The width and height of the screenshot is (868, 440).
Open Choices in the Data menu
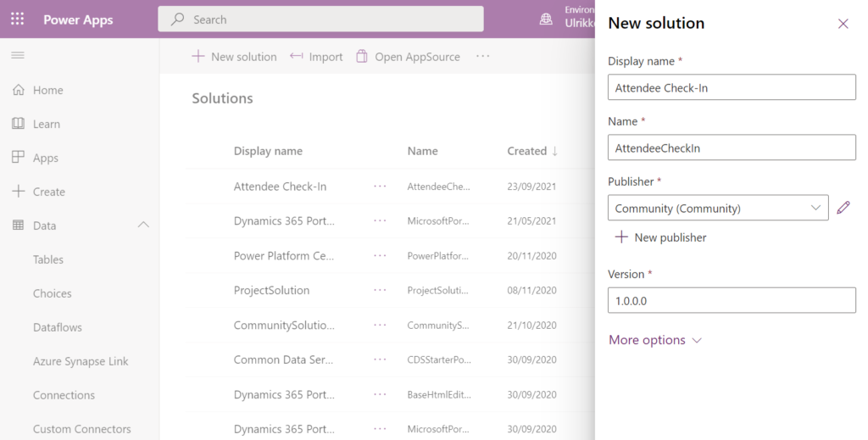click(x=52, y=293)
